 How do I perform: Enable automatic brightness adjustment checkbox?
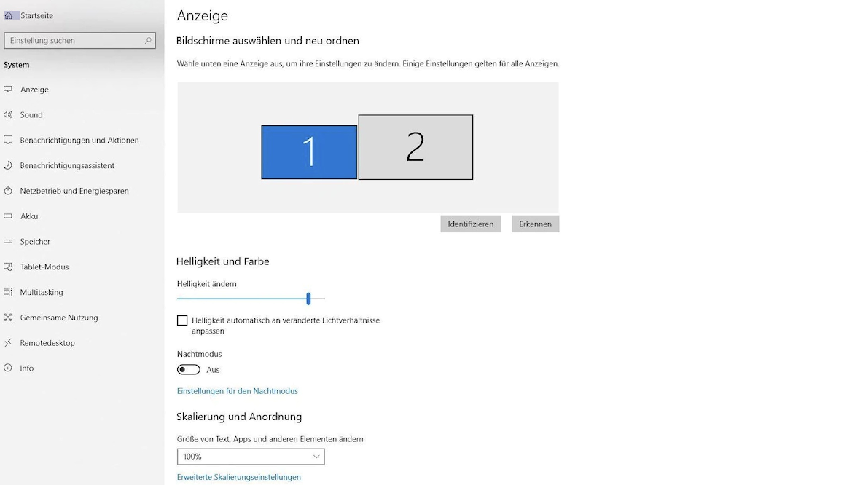pyautogui.click(x=182, y=320)
